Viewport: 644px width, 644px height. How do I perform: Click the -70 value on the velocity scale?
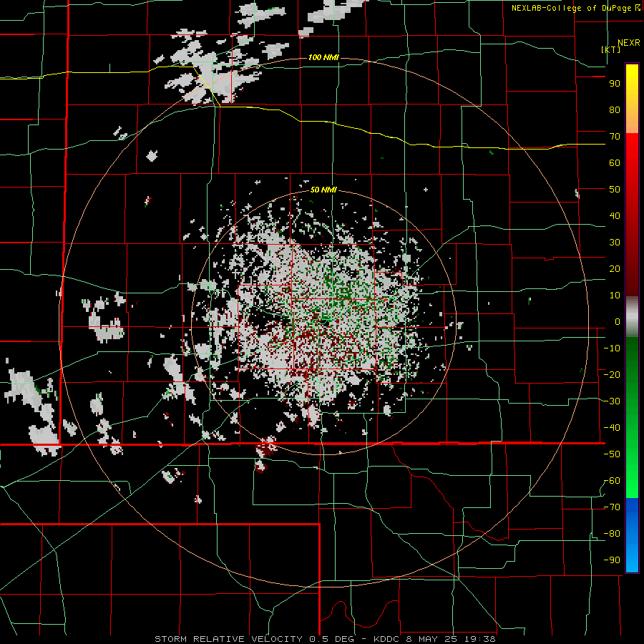(612, 507)
